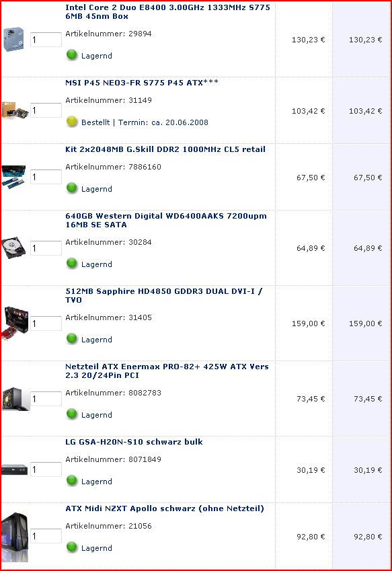Image resolution: width=392 pixels, height=571 pixels.
Task: Click yellow ordered status icon for MSI board
Action: click(x=72, y=122)
